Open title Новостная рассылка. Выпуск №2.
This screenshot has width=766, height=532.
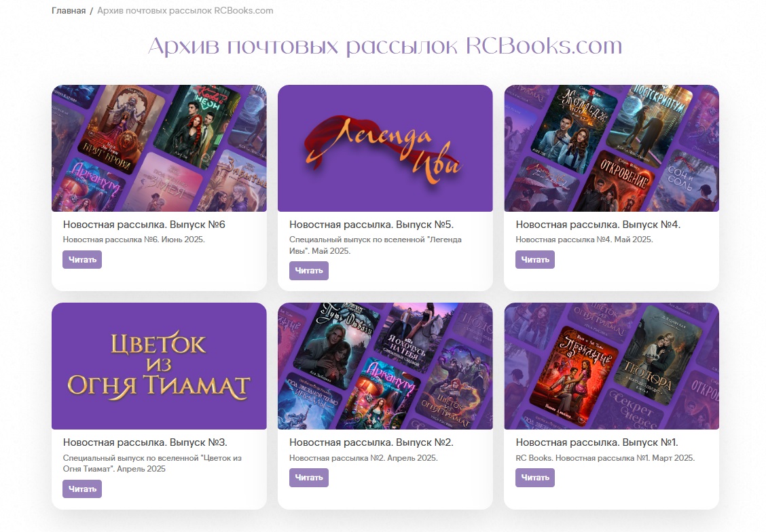tap(371, 442)
